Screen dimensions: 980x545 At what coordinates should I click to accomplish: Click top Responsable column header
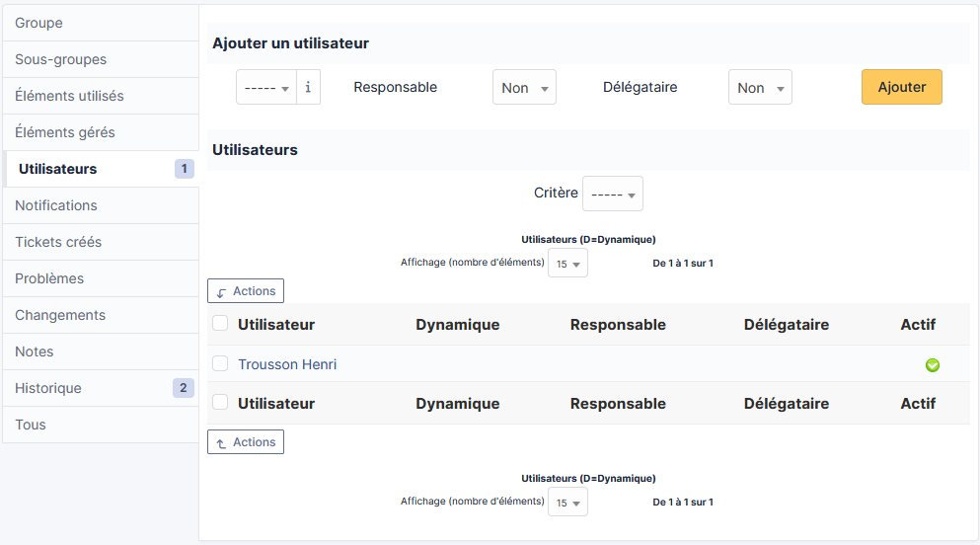pyautogui.click(x=618, y=325)
